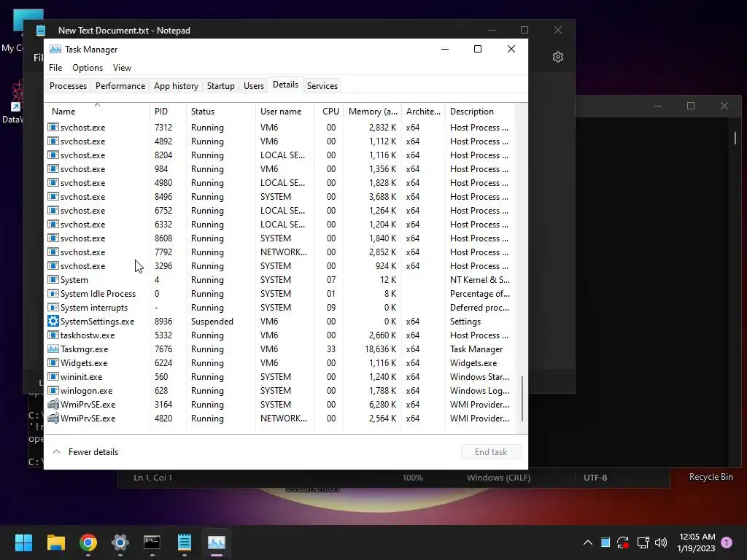The height and width of the screenshot is (560, 747).
Task: Open the File menu in Task Manager
Action: [x=55, y=68]
